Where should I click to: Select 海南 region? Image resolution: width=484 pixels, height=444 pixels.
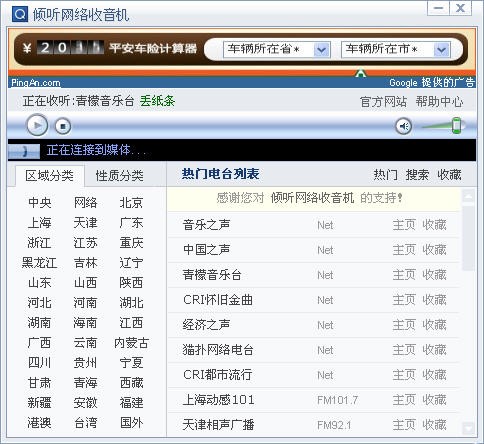(x=85, y=323)
